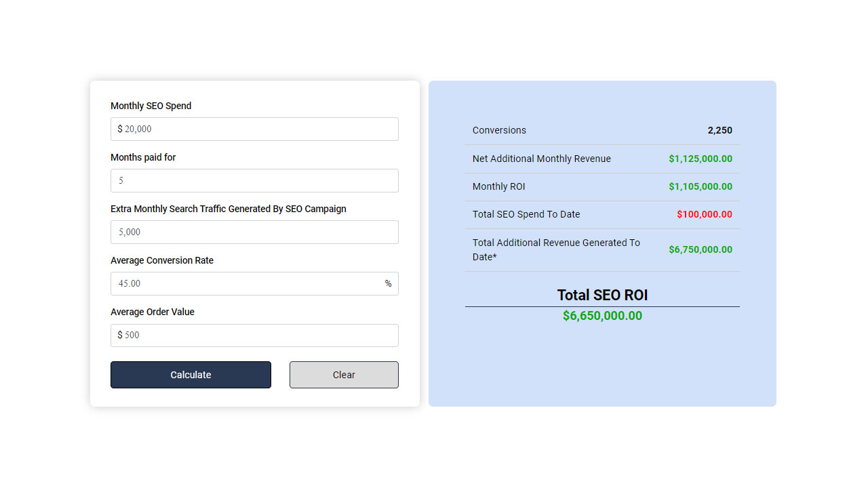The width and height of the screenshot is (868, 488).
Task: Click Total Additional Revenue Generated To Date label
Action: [x=556, y=249]
